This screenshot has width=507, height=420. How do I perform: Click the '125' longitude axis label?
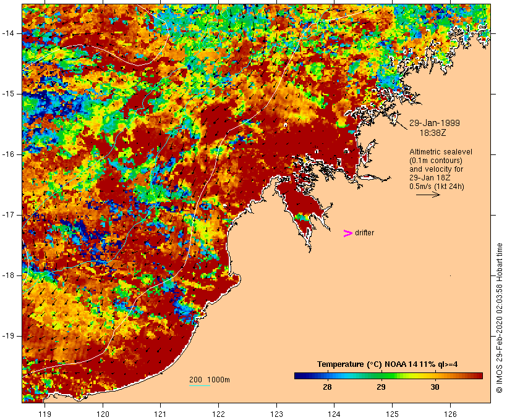click(393, 414)
